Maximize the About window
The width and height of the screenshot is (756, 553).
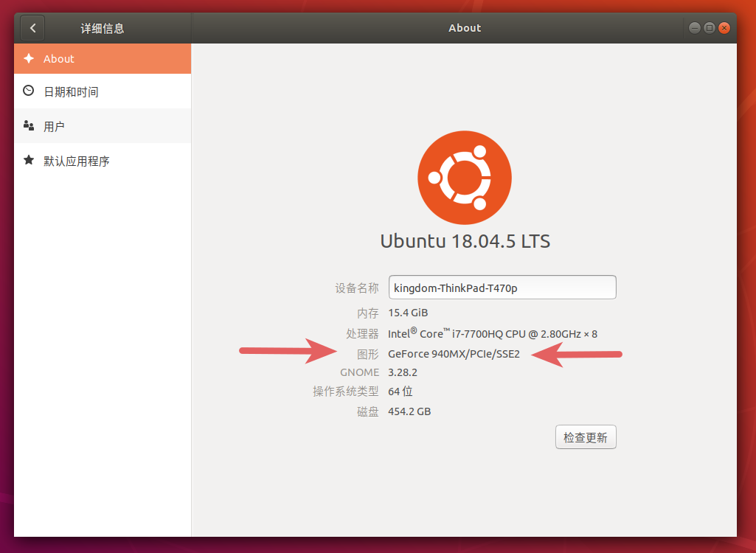coord(710,28)
